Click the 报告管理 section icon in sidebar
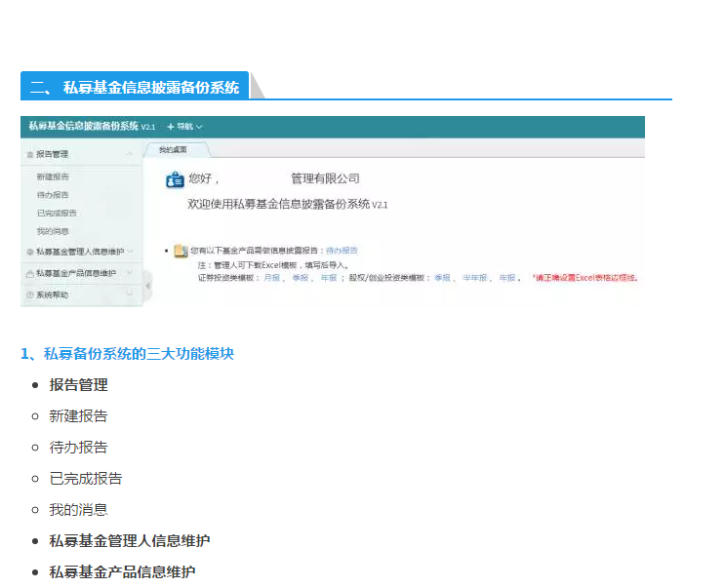 29,154
